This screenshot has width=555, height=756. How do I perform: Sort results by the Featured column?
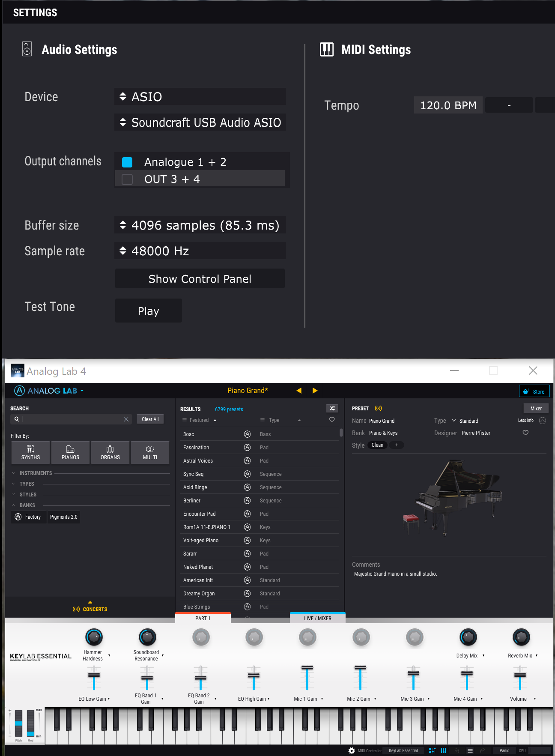tap(200, 420)
